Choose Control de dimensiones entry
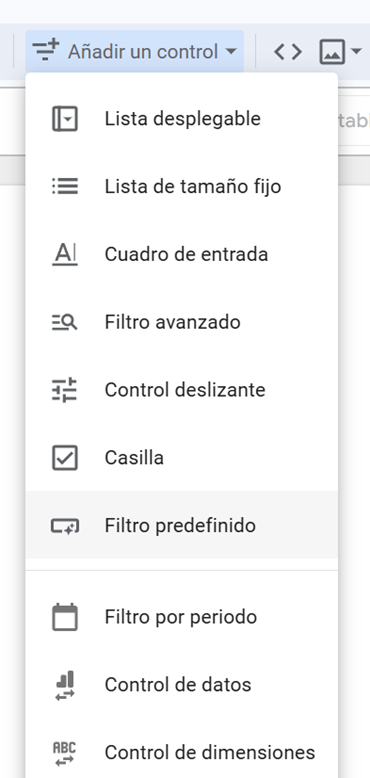Viewport: 370px width, 778px height. (182, 753)
